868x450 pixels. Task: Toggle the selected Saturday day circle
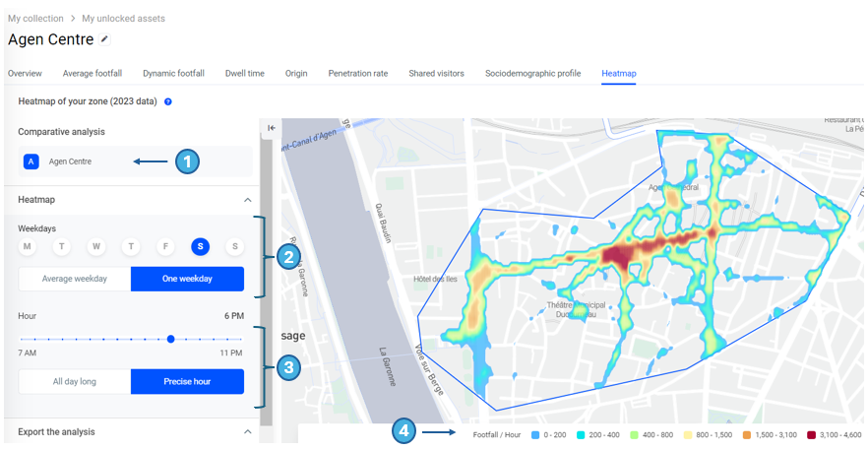tap(200, 247)
